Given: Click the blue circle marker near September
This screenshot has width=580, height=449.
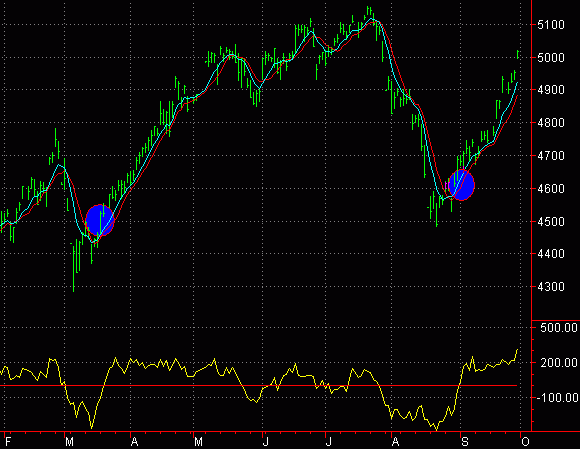Looking at the screenshot, I should pos(461,185).
